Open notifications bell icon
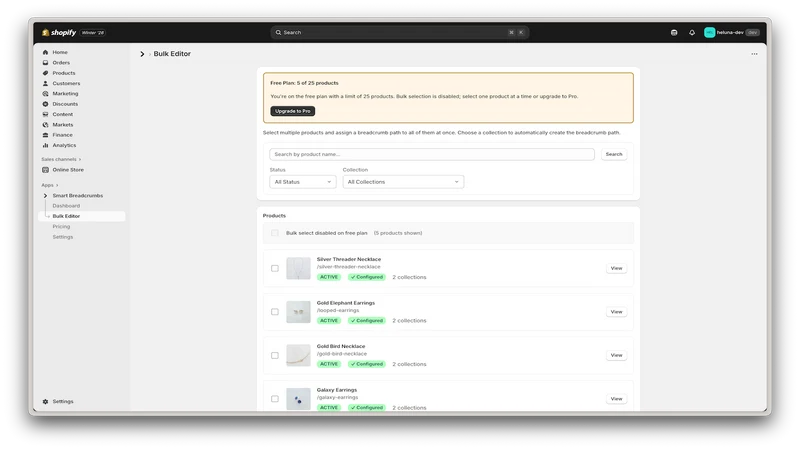Image resolution: width=800 pixels, height=450 pixels. tap(692, 33)
